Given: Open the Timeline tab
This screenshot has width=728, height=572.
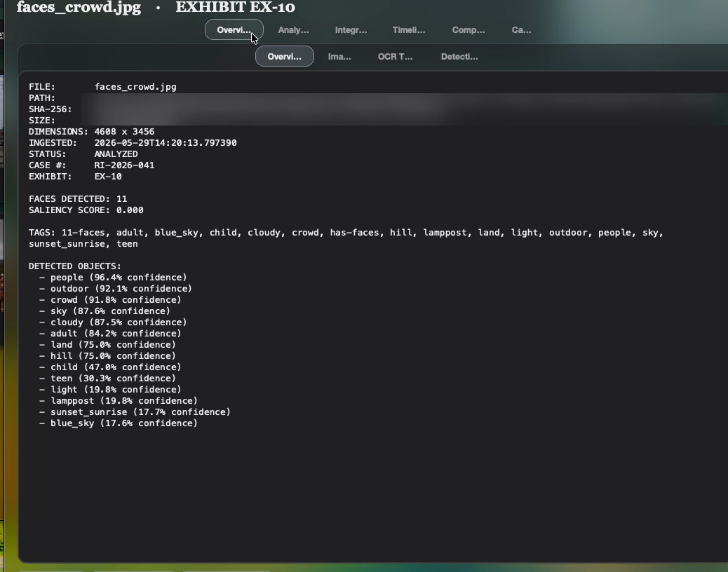Looking at the screenshot, I should [x=409, y=29].
